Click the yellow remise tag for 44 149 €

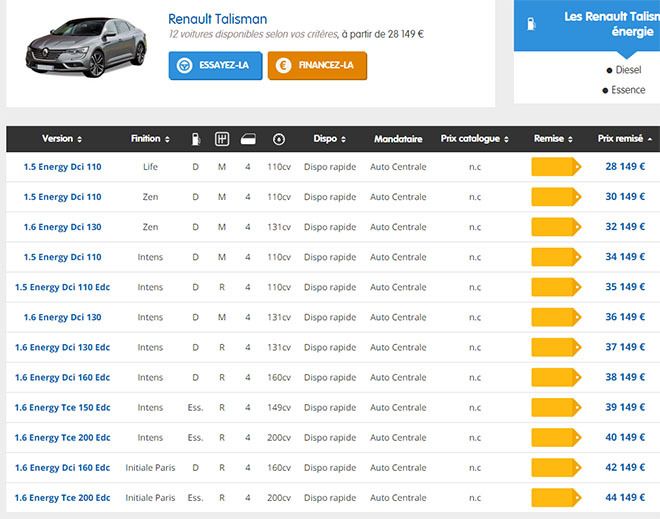(556, 498)
